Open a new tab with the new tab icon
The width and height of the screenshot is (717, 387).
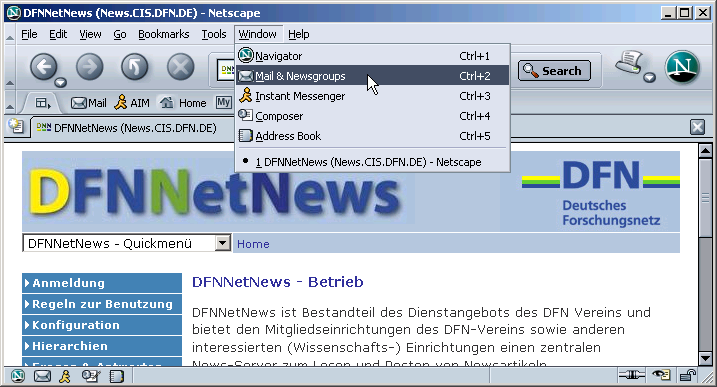tap(16, 125)
